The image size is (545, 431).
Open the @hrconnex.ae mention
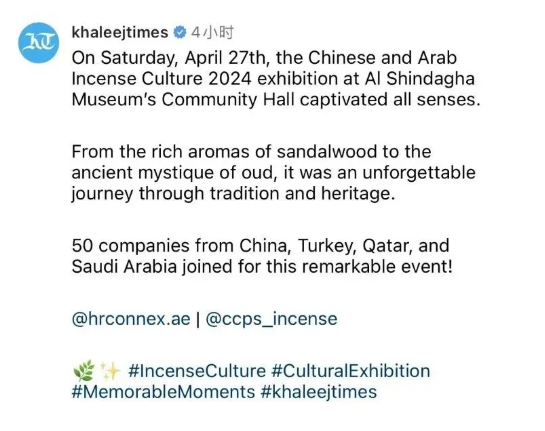(131, 319)
